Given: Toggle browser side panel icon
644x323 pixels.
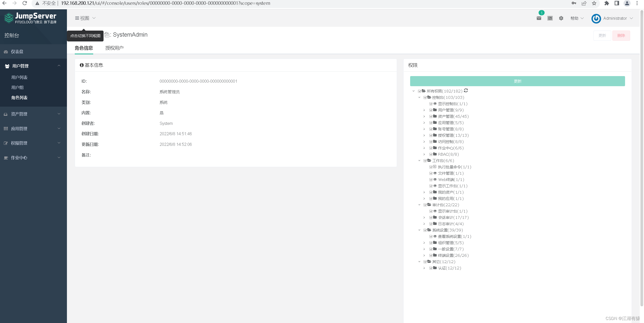Looking at the screenshot, I should tap(617, 3).
